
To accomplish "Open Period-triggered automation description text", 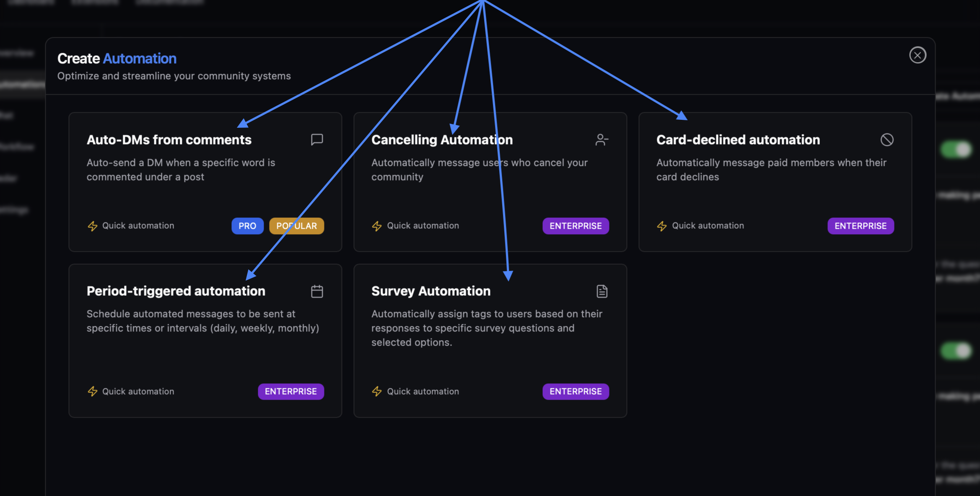I will pos(203,321).
